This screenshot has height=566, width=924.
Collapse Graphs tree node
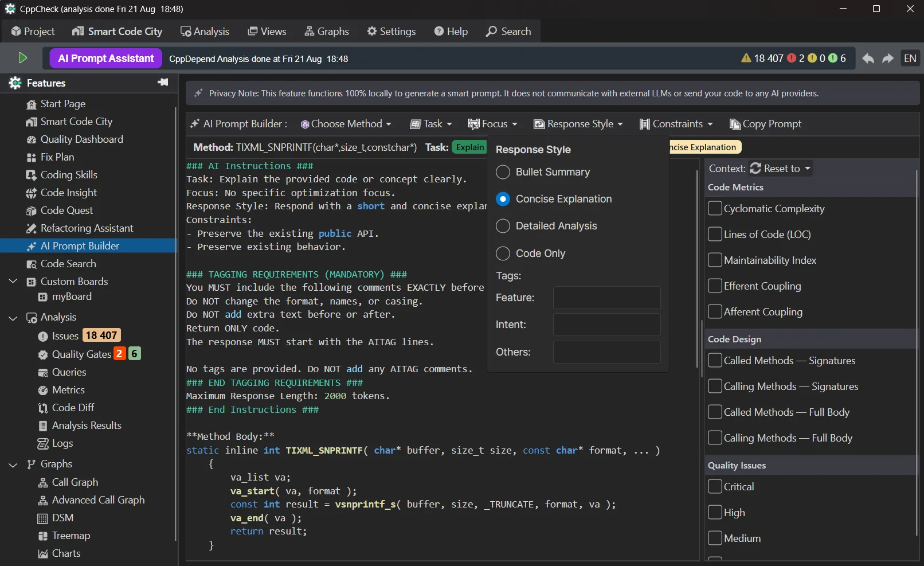coord(13,464)
